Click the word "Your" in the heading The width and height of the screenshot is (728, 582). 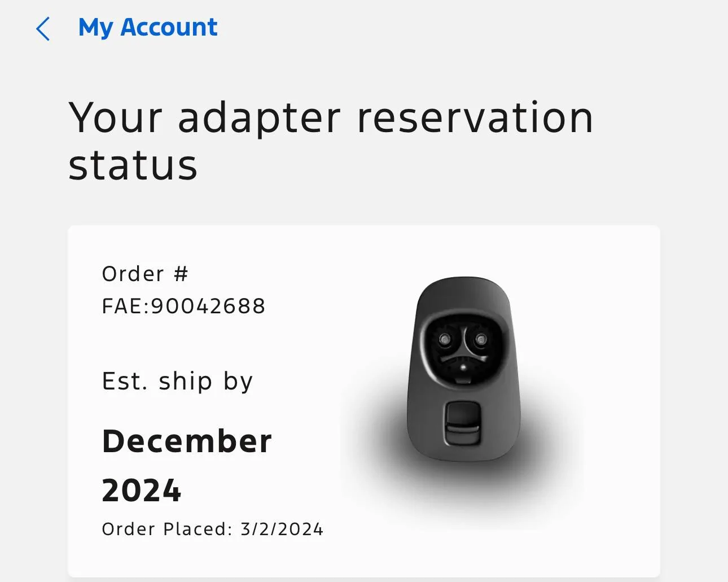[116, 118]
